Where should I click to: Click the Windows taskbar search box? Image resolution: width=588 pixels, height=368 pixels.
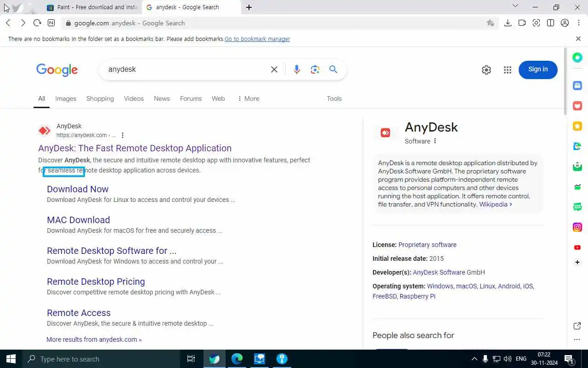click(101, 359)
